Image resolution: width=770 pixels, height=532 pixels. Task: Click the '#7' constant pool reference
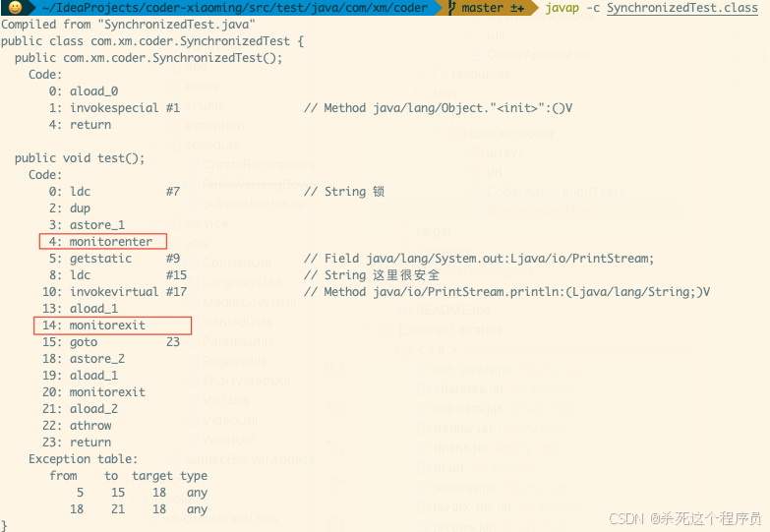tap(173, 192)
